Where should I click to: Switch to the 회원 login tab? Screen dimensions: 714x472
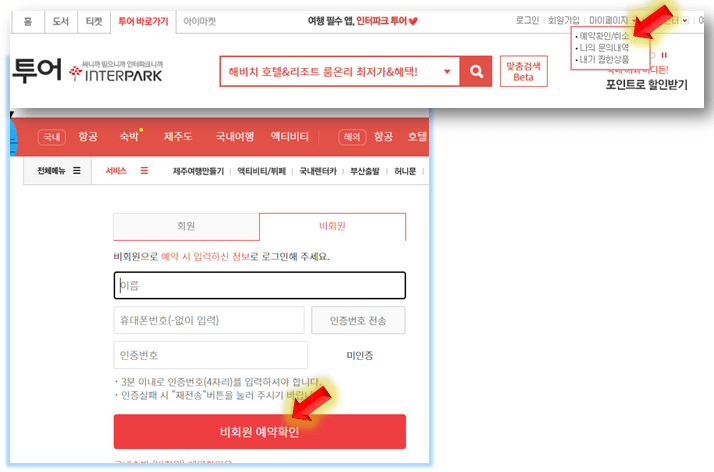point(186,226)
